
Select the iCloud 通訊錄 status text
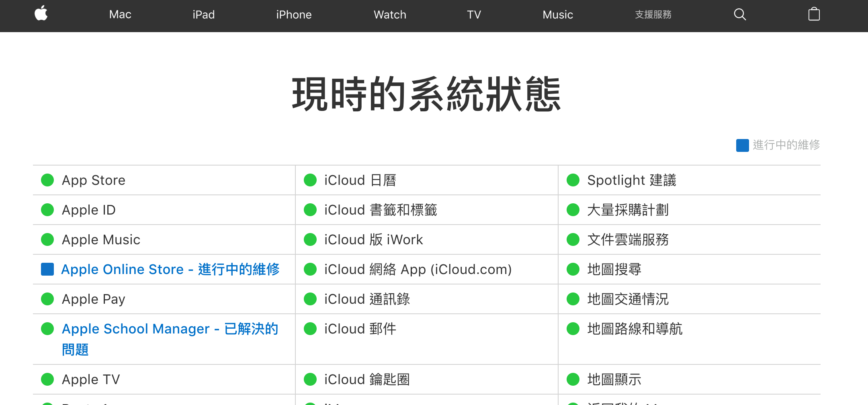coord(367,299)
